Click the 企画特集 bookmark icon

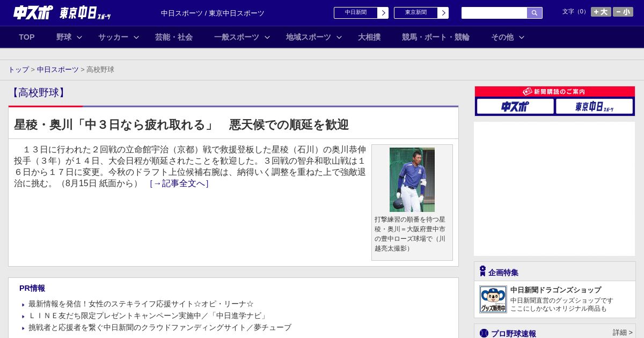(482, 271)
